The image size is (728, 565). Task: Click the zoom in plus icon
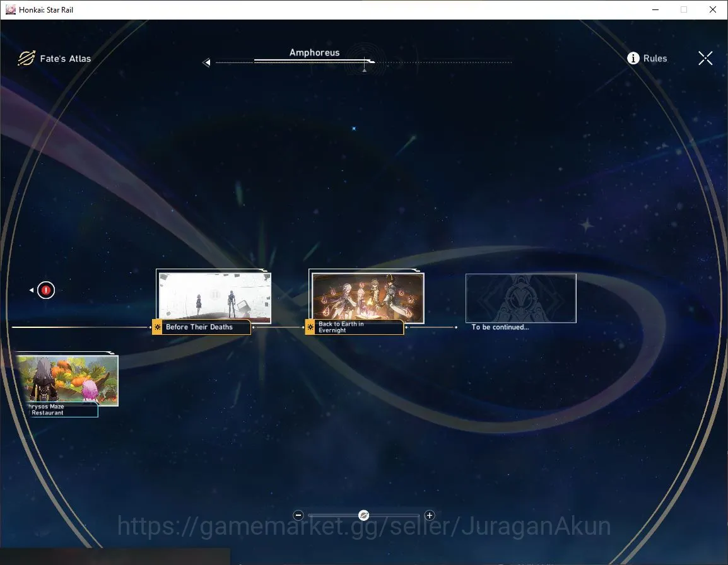430,515
